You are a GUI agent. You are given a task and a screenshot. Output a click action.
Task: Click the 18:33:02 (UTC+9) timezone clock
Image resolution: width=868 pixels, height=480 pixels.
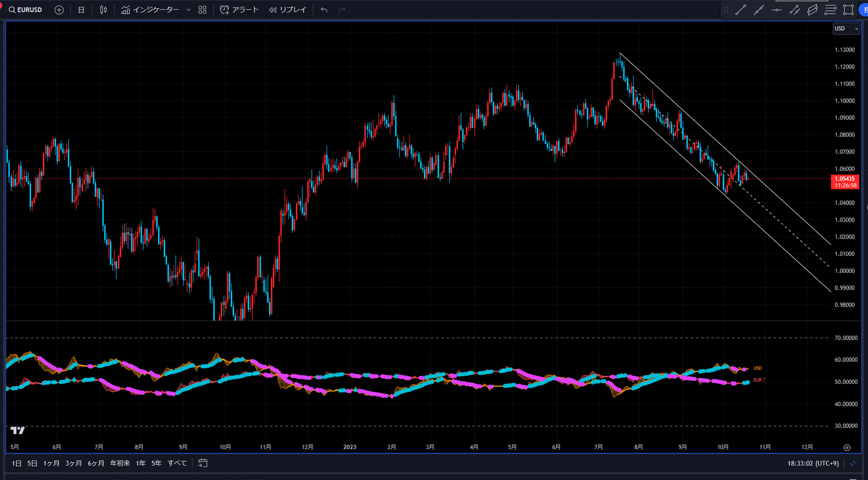tap(813, 463)
